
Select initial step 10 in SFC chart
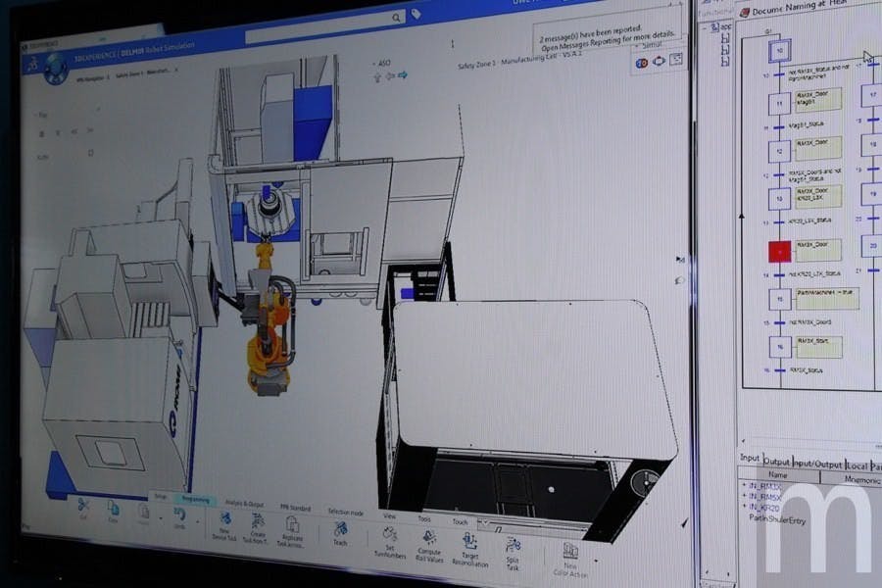tap(780, 51)
